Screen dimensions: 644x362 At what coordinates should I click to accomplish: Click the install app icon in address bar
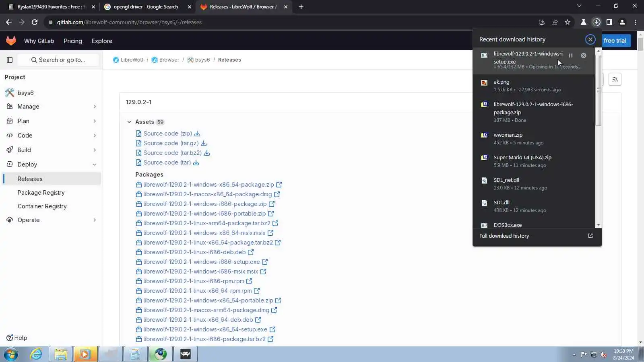point(541,22)
